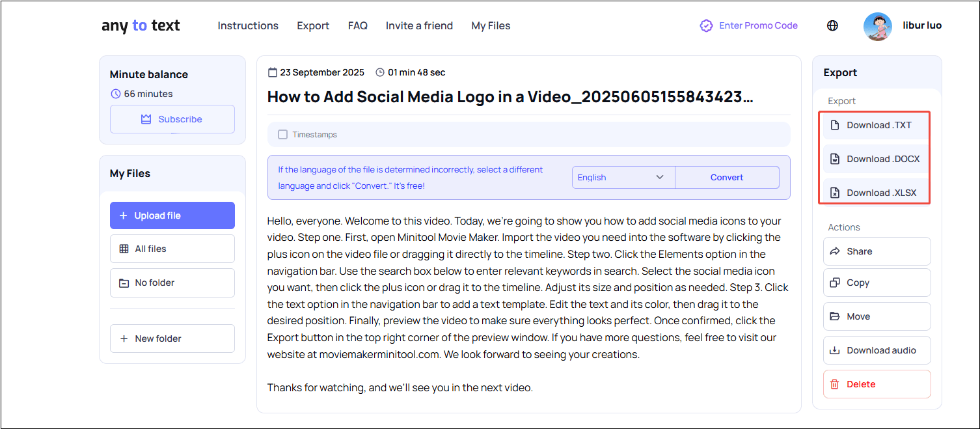Click the Upload file button
The width and height of the screenshot is (980, 429).
pyautogui.click(x=172, y=215)
